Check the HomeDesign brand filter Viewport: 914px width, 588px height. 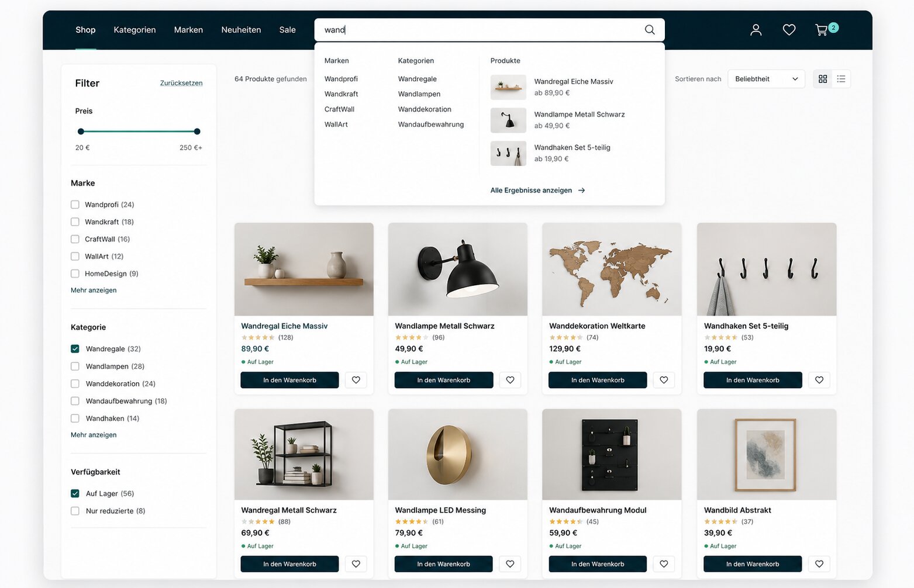pyautogui.click(x=75, y=274)
